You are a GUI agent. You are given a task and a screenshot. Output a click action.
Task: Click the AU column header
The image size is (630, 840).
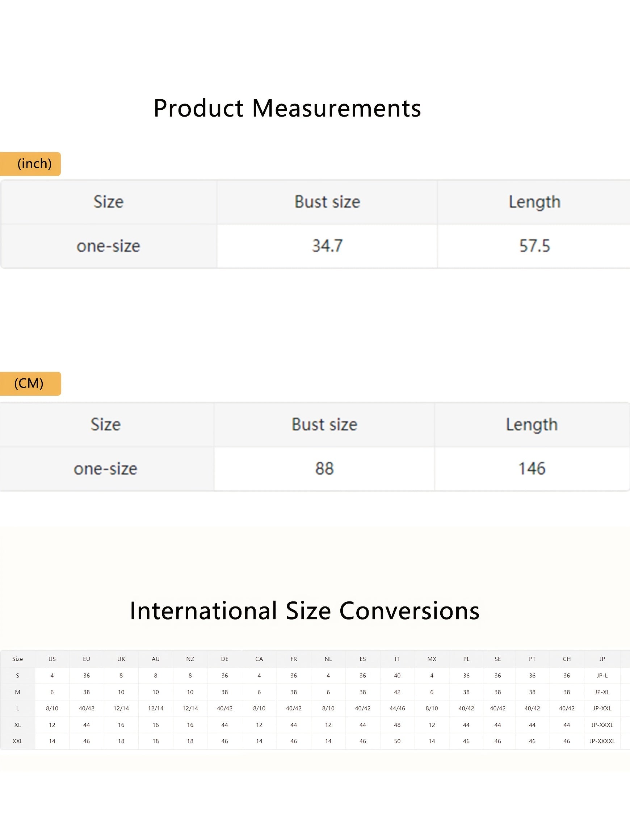pyautogui.click(x=156, y=659)
